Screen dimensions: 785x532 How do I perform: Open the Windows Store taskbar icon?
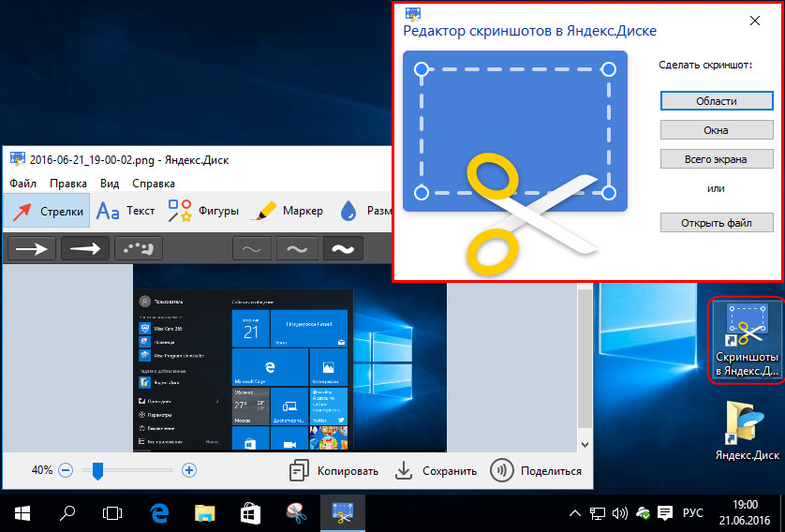point(250,513)
